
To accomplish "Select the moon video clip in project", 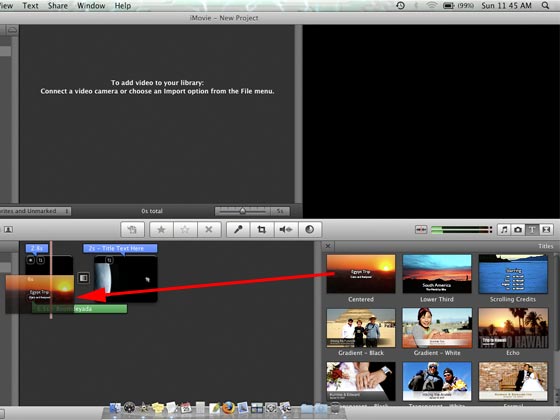I will [x=125, y=279].
